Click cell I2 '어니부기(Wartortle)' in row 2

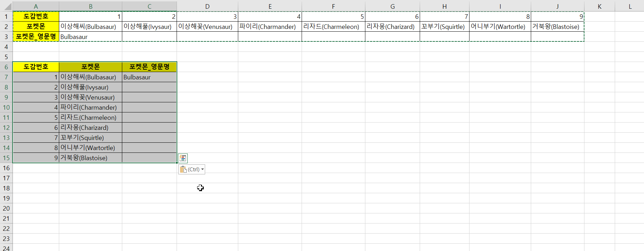coord(500,26)
